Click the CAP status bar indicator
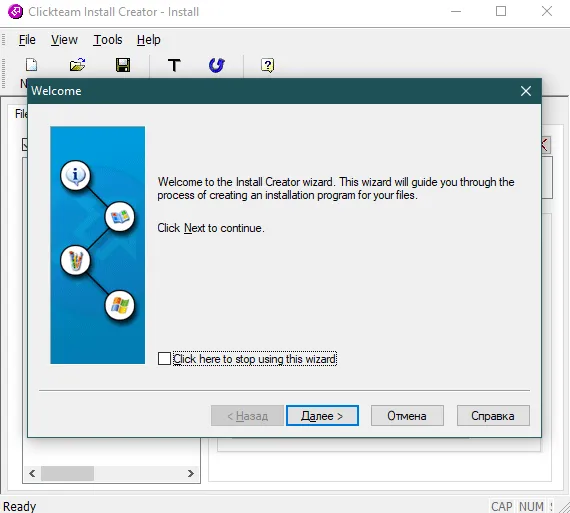Viewport: 570px width, 513px height. click(x=502, y=506)
